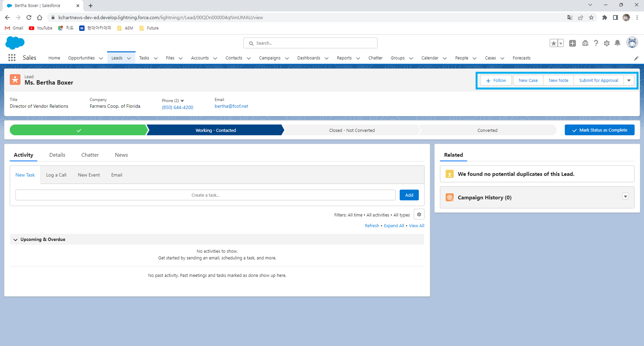Viewport: 644px width, 346px height.
Task: Switch to News tab
Action: click(121, 155)
